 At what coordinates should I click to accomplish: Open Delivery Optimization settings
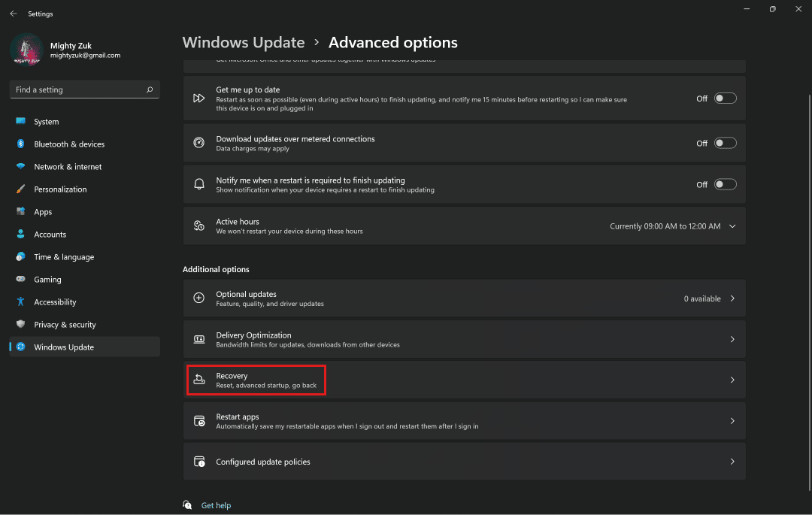pos(464,339)
